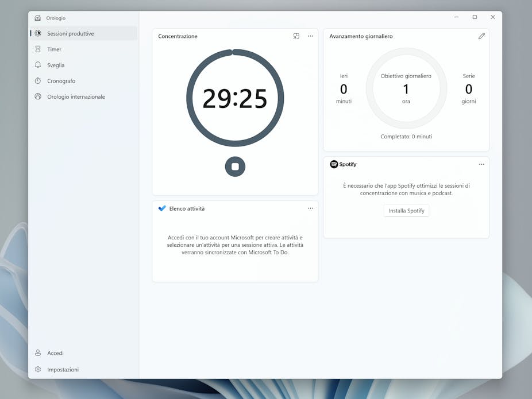Open the Concentrazione card three-dots menu

click(x=310, y=36)
